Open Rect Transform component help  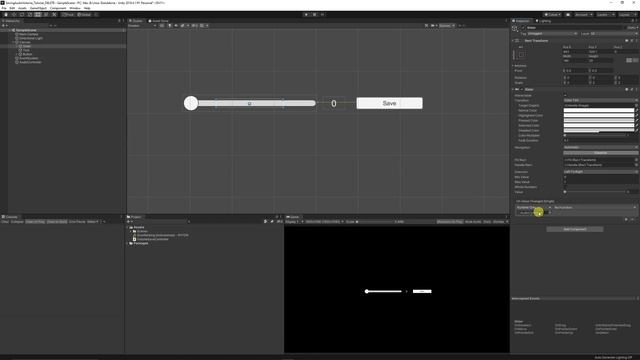coord(627,41)
